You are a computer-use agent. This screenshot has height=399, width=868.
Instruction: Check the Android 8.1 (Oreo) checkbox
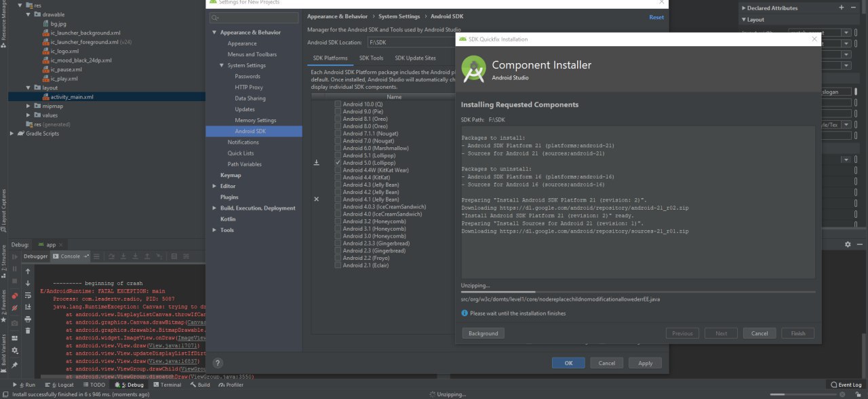338,119
